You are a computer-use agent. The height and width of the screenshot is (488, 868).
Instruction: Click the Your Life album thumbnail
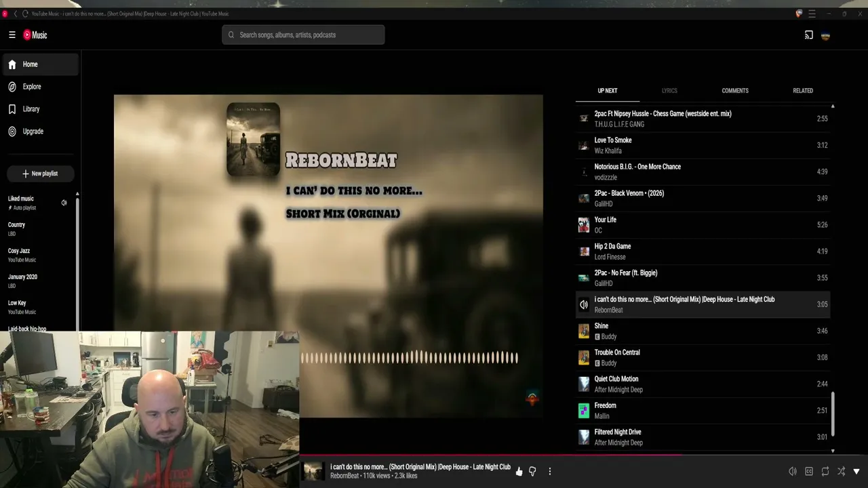[584, 224]
